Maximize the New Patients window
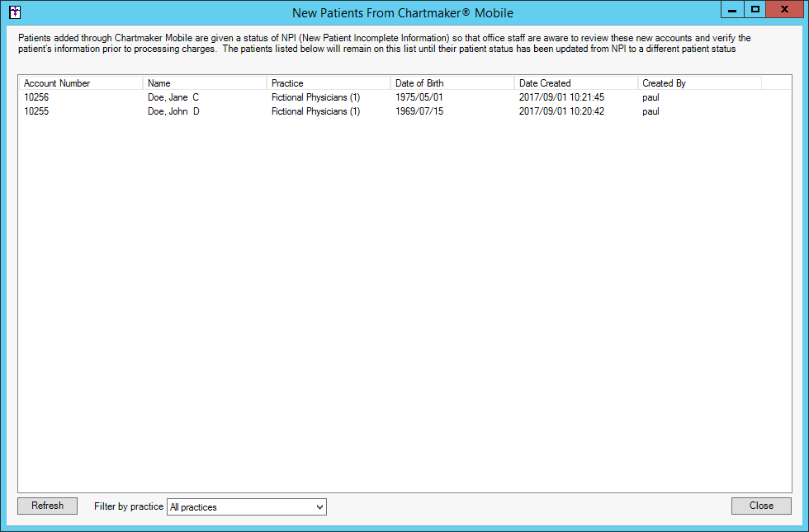Screen dimensions: 809x532 755,9
